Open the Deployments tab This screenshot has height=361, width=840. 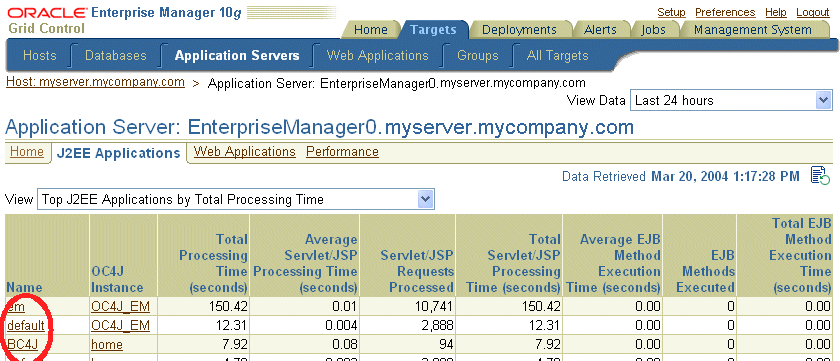point(519,29)
